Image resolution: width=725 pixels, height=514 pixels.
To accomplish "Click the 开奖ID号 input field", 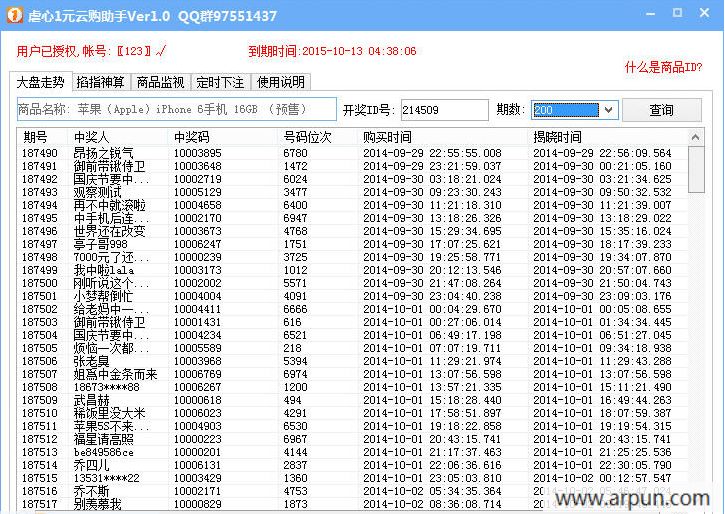I will click(x=444, y=110).
